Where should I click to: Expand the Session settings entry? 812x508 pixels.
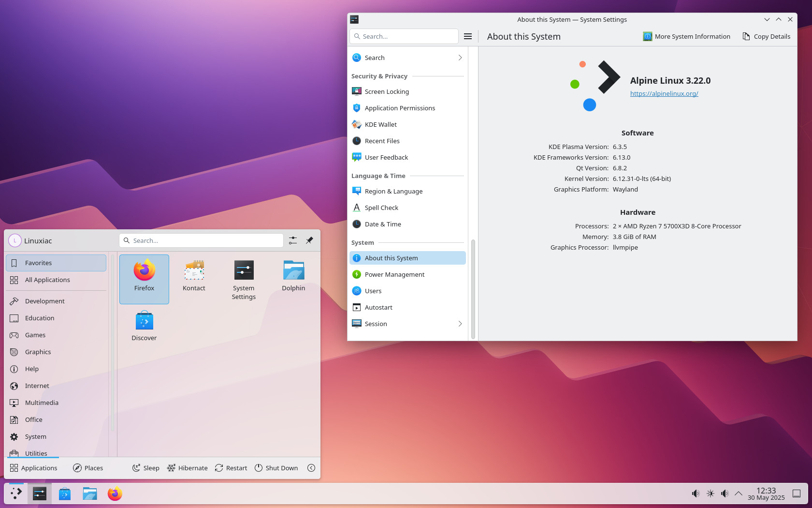[460, 324]
